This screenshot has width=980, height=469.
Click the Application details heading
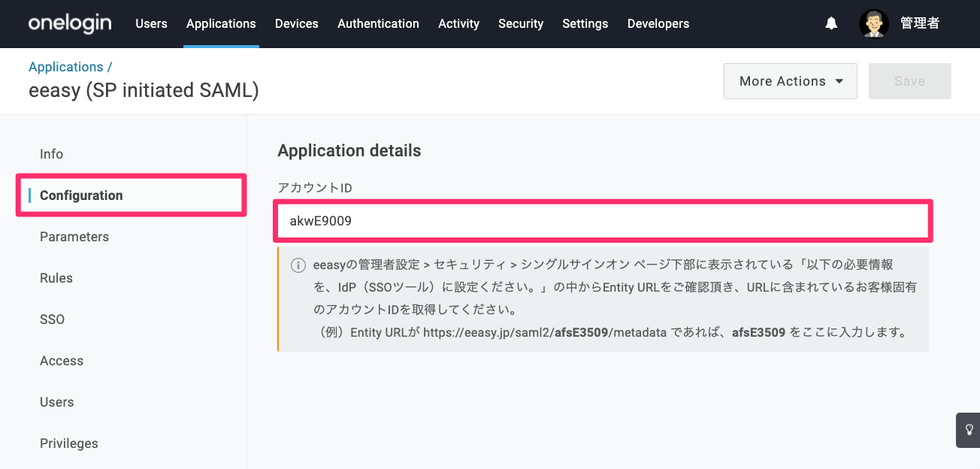click(349, 150)
